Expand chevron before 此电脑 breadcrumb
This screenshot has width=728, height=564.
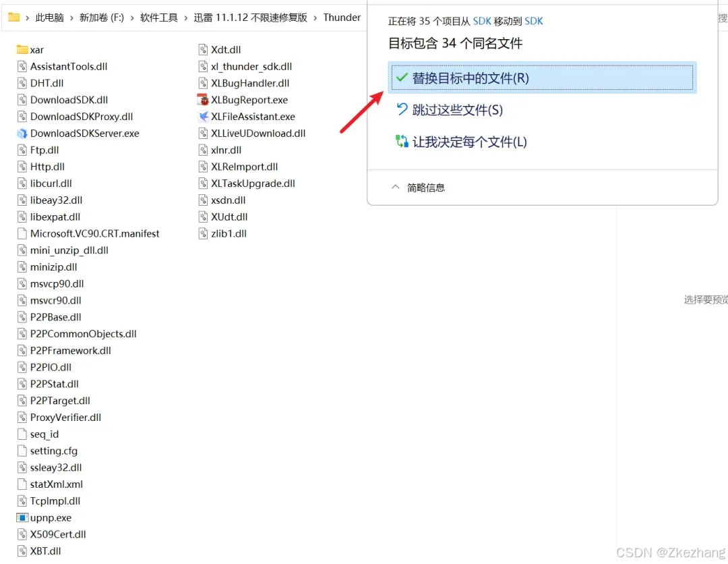[28, 18]
